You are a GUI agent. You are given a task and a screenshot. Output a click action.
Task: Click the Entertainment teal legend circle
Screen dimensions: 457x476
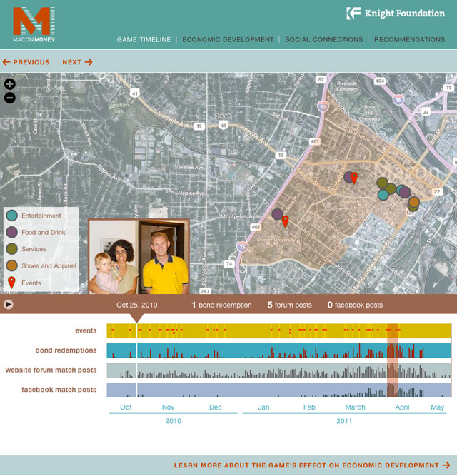click(11, 216)
